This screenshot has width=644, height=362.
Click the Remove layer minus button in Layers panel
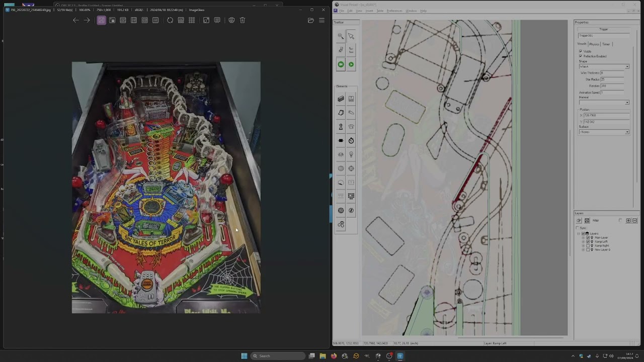[634, 220]
